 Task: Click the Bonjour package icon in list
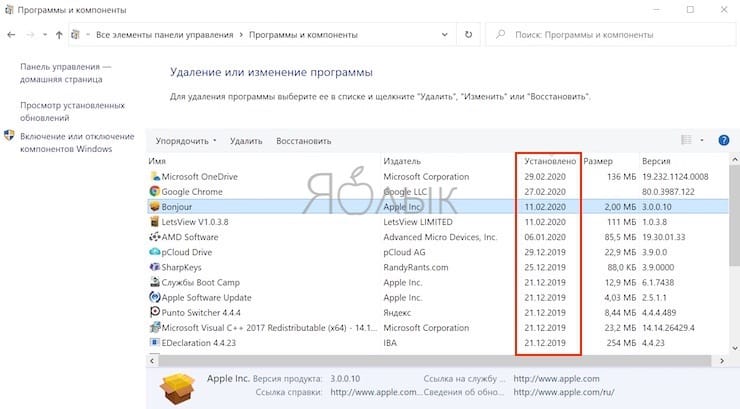(x=154, y=207)
